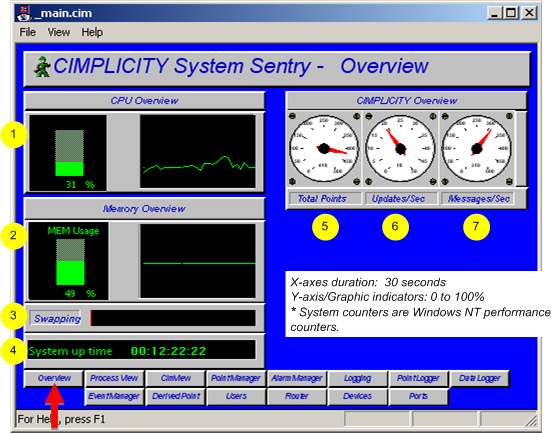
Task: Open the View menu
Action: pos(59,32)
